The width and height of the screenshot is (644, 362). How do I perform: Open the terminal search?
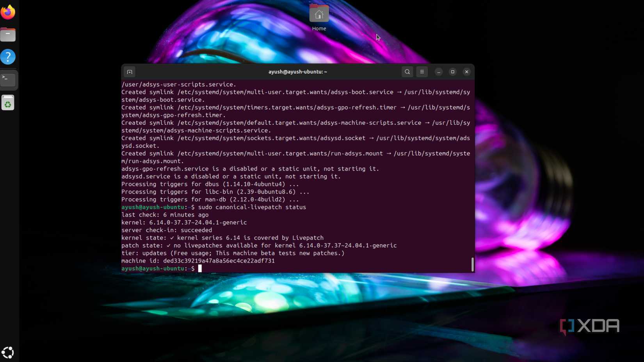tap(407, 72)
